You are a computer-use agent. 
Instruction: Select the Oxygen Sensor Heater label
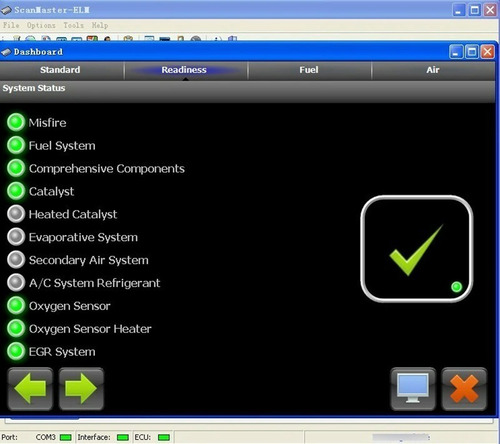click(90, 329)
